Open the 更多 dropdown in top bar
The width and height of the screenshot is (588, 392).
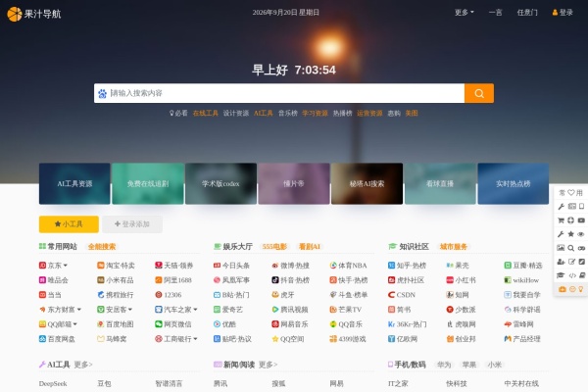coord(465,13)
